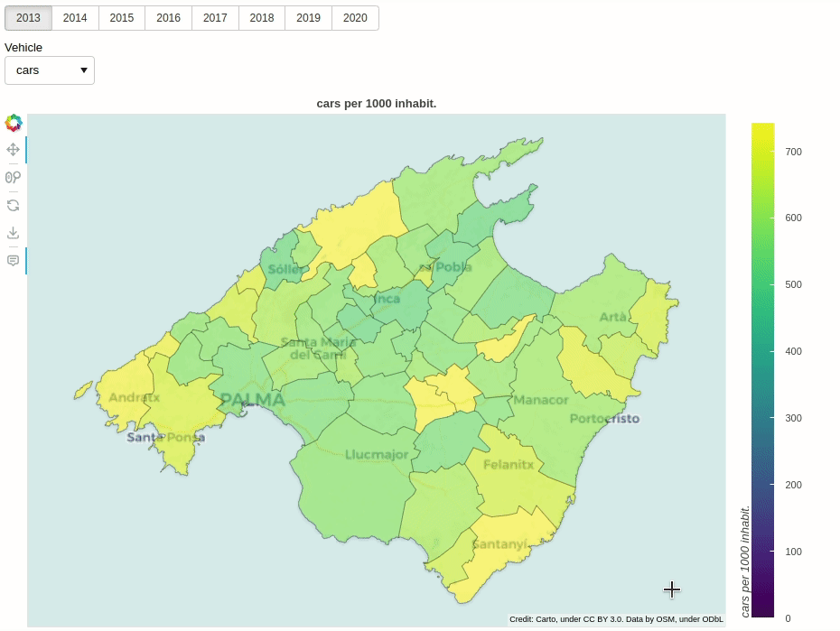Expand the cars selection list
The image size is (840, 631).
click(x=50, y=70)
